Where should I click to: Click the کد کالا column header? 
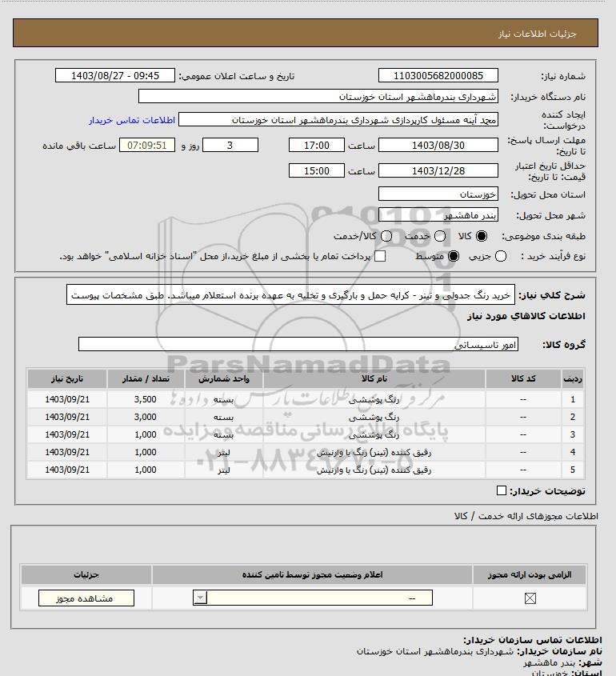523,378
